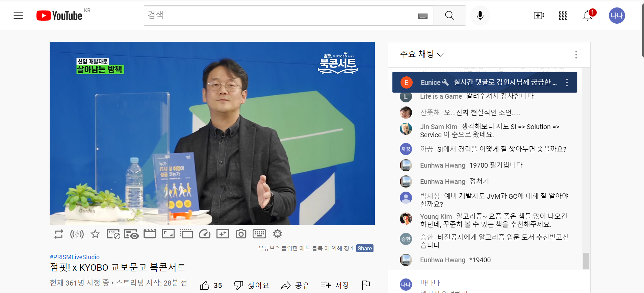The width and height of the screenshot is (644, 293).
Task: Click Jin Sam Kim's avatar
Action: (x=406, y=129)
